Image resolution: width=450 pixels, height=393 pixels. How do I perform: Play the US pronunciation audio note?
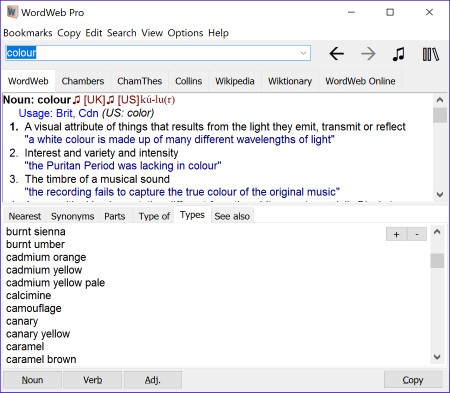(x=111, y=99)
